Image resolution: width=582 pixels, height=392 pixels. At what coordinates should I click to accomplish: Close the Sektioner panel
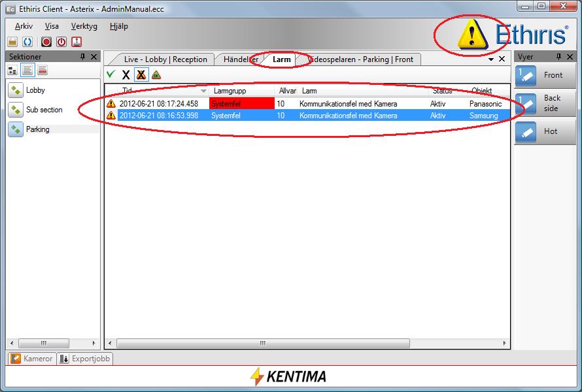point(94,56)
